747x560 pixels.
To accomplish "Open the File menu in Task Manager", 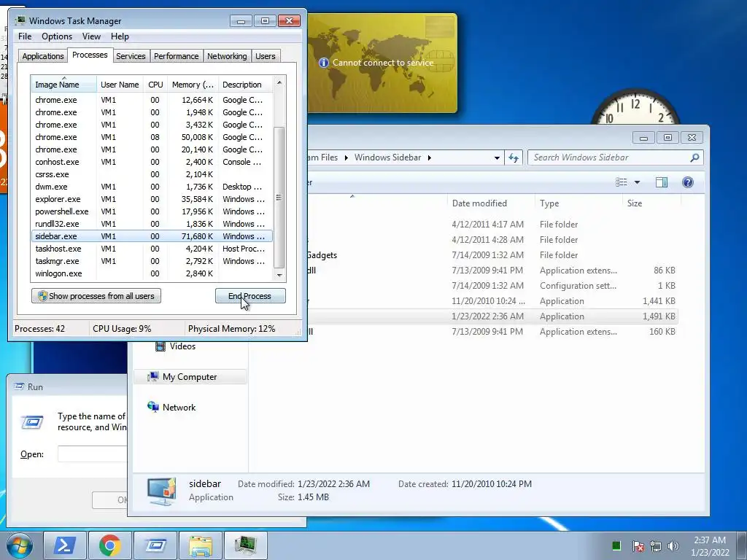I will (25, 36).
